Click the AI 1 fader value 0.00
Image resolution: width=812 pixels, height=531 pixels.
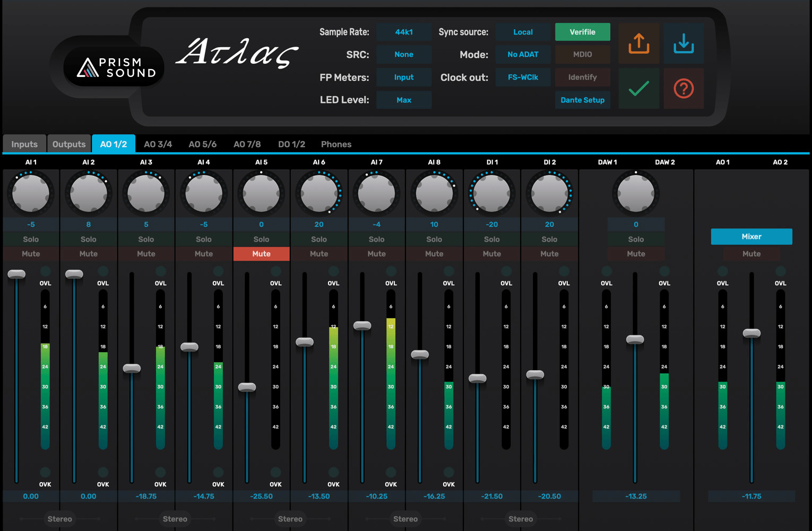tap(31, 496)
